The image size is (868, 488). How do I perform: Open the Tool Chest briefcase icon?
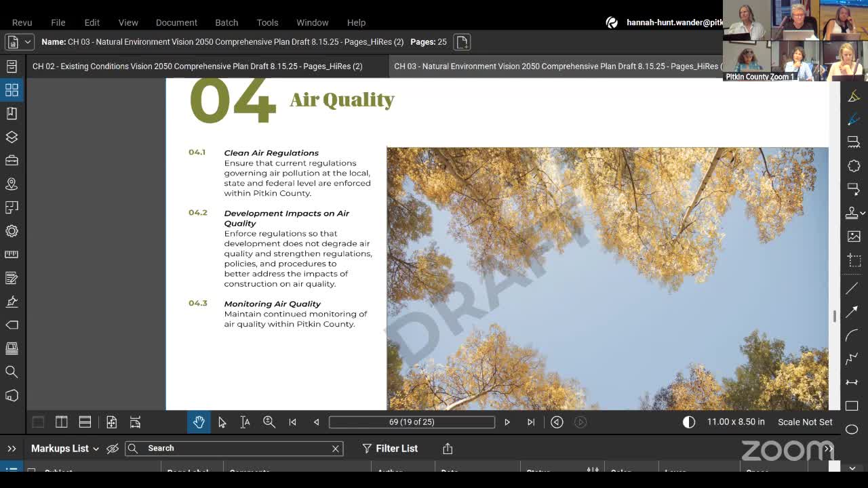[x=12, y=161]
